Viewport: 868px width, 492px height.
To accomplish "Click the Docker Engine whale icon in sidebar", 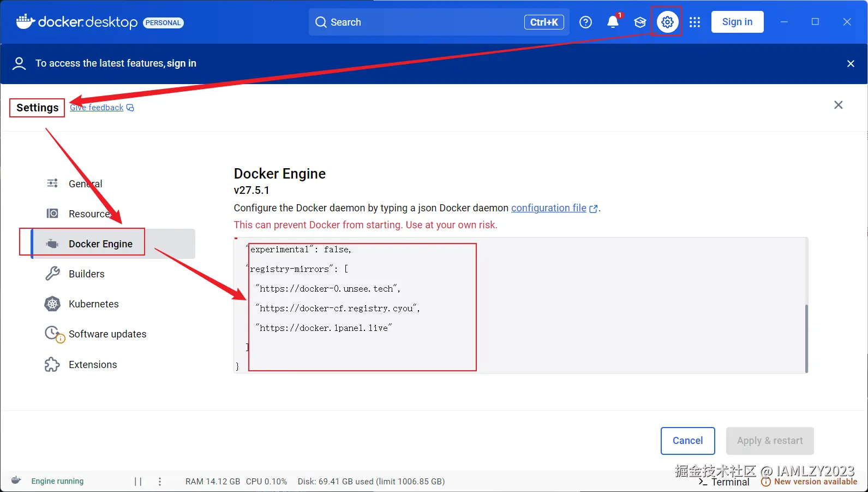I will click(x=52, y=244).
